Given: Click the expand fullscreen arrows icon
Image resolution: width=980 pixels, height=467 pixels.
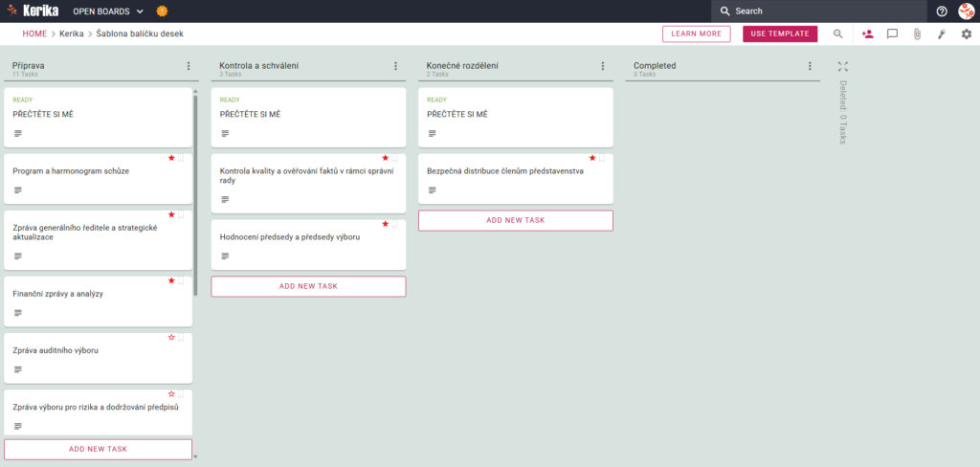Looking at the screenshot, I should click(842, 66).
